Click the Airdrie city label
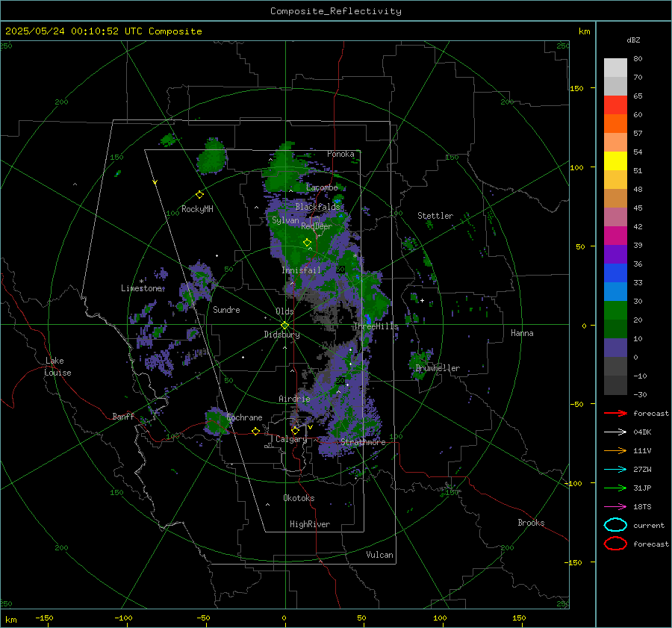Screen dimensions: 672x628 (294, 399)
